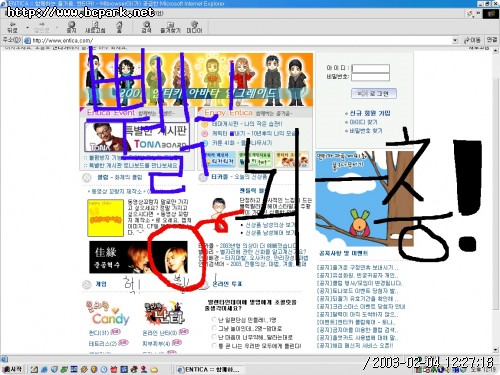500x375 pixels.
Task: Open the find password link
Action: (x=366, y=131)
